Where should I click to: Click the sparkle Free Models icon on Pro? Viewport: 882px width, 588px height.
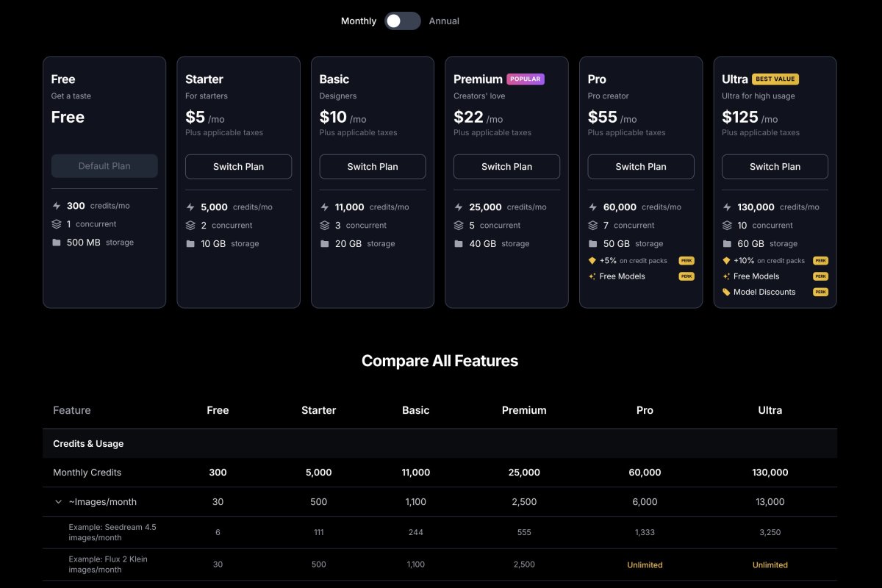pos(592,276)
